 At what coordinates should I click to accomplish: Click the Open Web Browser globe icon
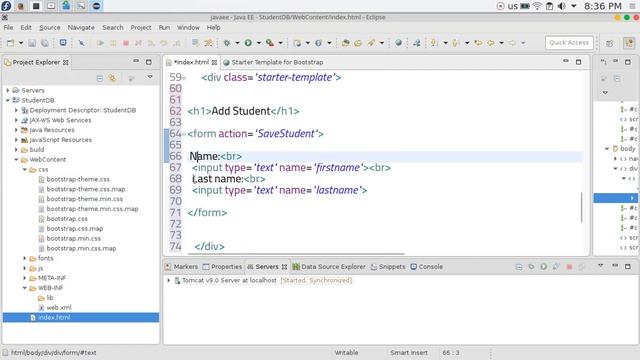point(398,43)
